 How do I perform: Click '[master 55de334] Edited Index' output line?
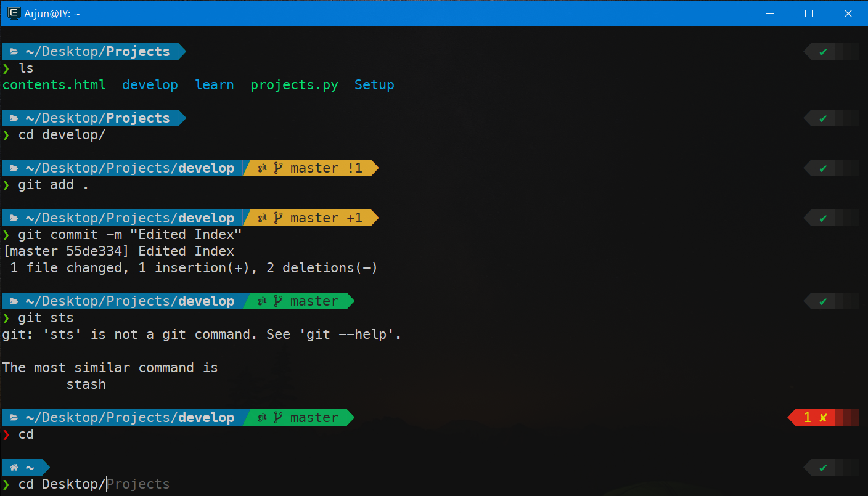[118, 251]
